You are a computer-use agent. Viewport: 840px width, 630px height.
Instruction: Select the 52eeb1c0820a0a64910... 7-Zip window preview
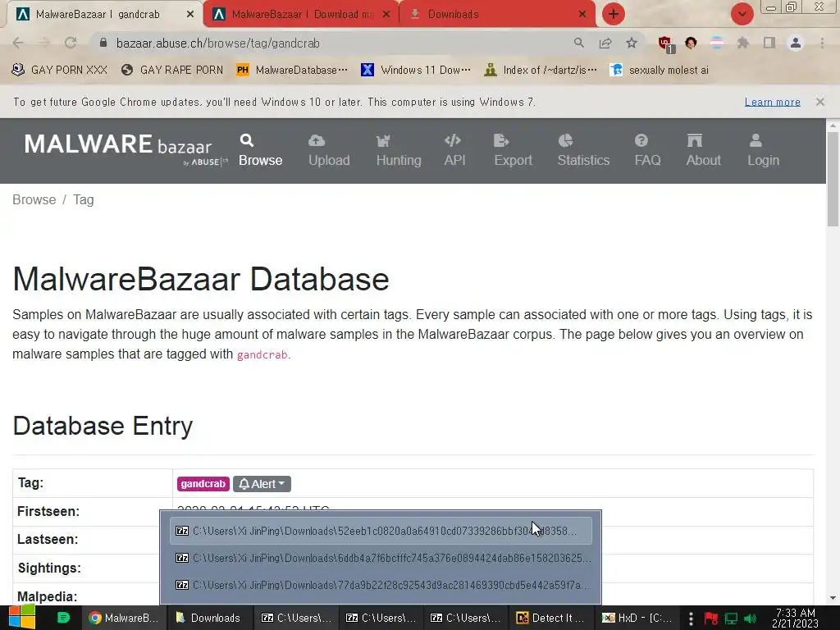[381, 531]
